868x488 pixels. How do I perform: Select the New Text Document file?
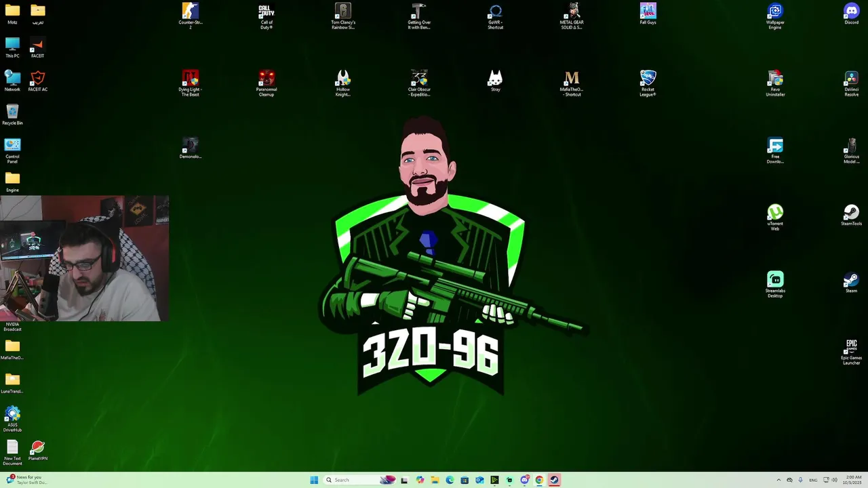[12, 452]
